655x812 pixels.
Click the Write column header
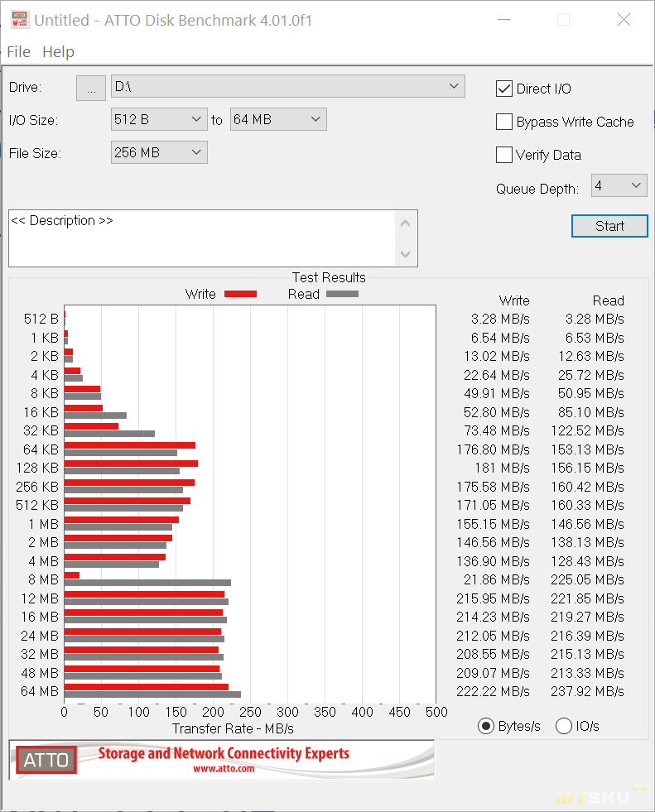coord(514,300)
